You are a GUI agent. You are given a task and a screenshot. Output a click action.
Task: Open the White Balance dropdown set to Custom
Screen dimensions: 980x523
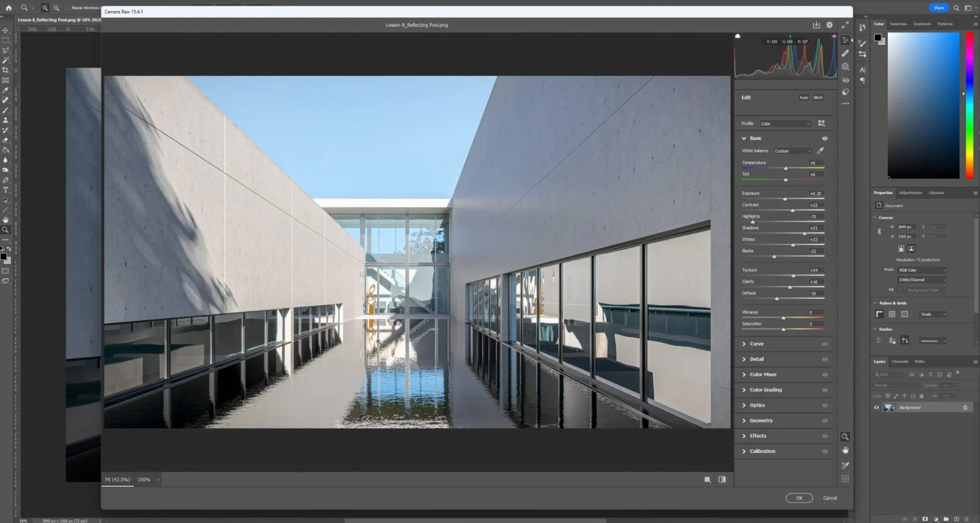(792, 151)
